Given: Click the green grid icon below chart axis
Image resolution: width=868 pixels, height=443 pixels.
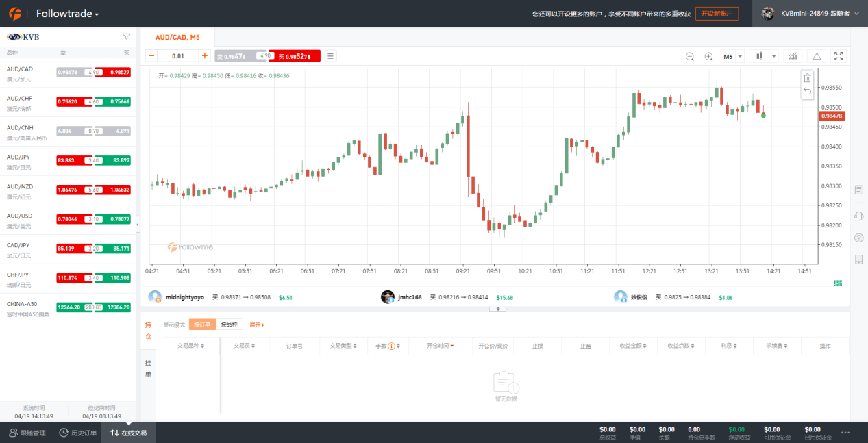Looking at the screenshot, I should coord(837,283).
